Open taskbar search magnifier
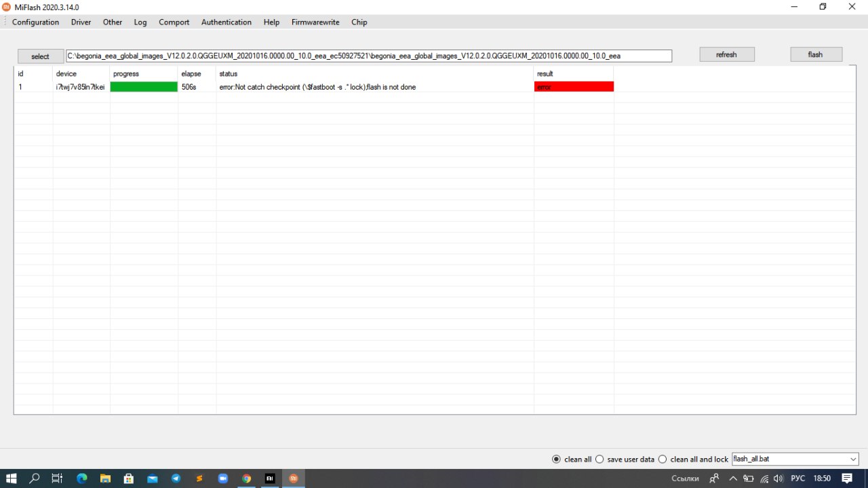This screenshot has width=868, height=488. coord(35,478)
